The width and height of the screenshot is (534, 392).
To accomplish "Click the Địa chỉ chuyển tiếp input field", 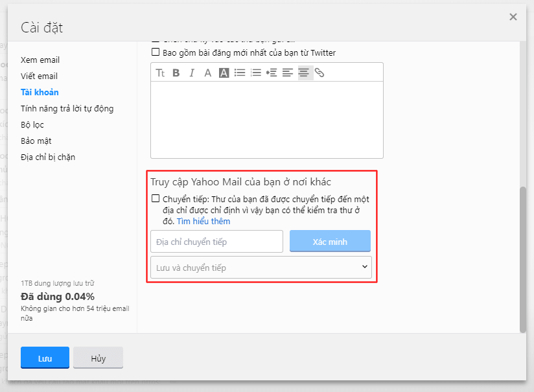I will (x=216, y=241).
